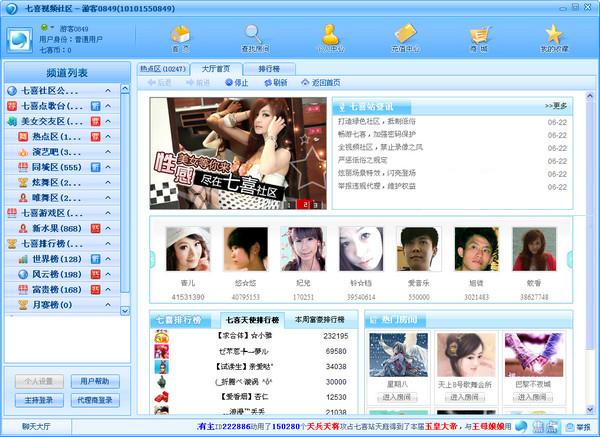Viewport: 600px width, 437px height.
Task: Select banner slide number 3
Action: (315, 205)
